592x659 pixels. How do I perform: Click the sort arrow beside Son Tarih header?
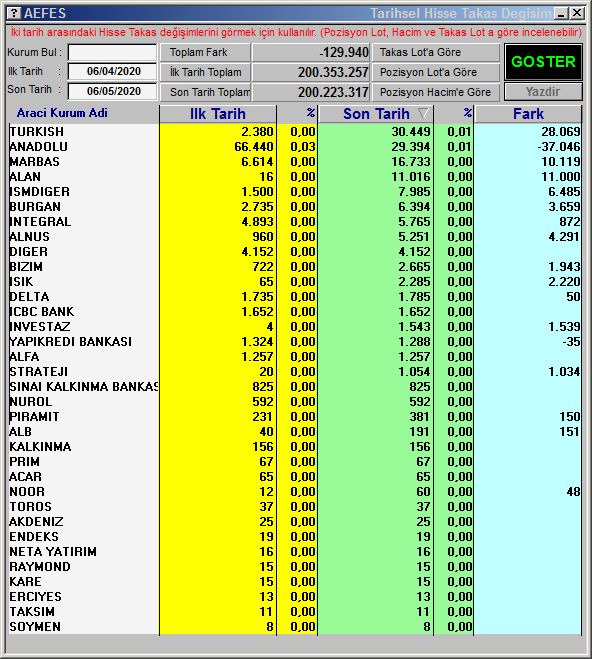point(423,113)
